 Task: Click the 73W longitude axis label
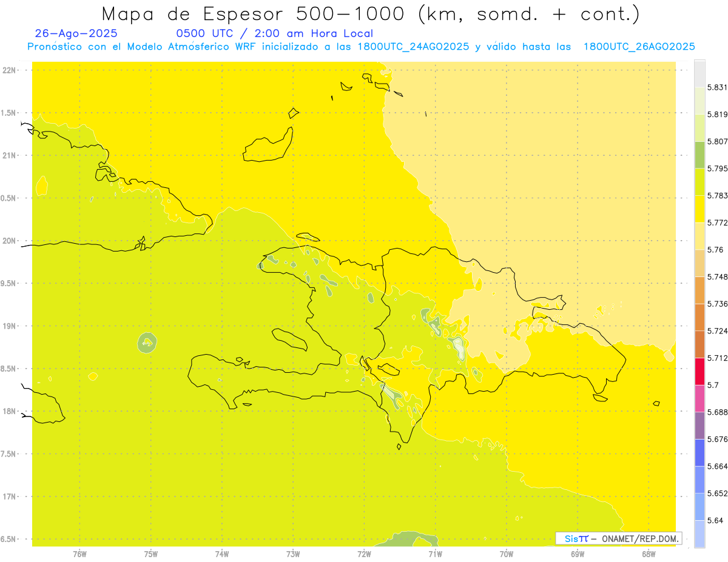293,554
